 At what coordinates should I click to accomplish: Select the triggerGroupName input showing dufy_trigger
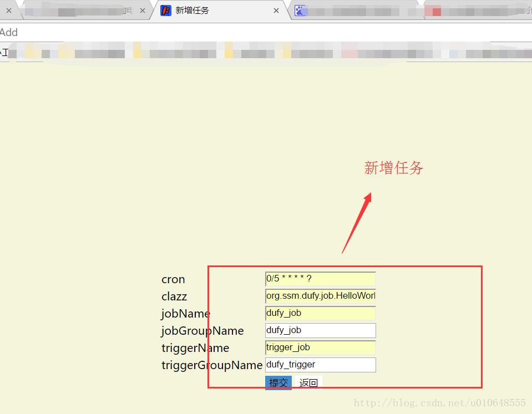click(320, 365)
